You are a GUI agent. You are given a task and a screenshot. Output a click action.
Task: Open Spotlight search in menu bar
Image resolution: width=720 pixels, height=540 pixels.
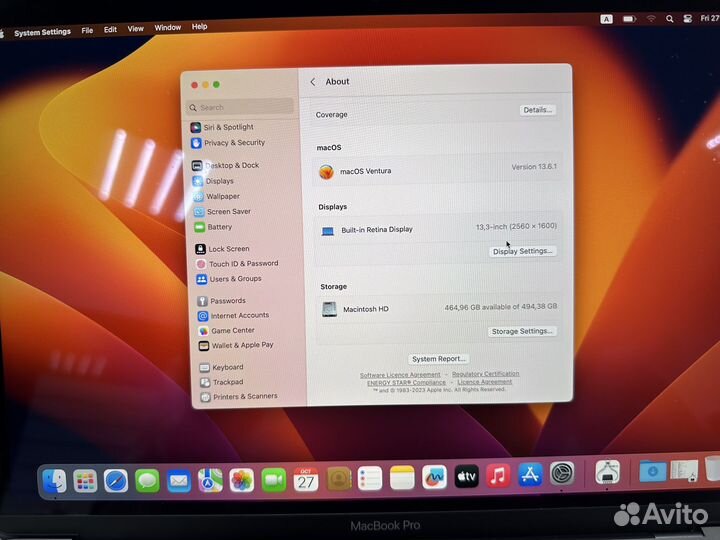point(669,19)
